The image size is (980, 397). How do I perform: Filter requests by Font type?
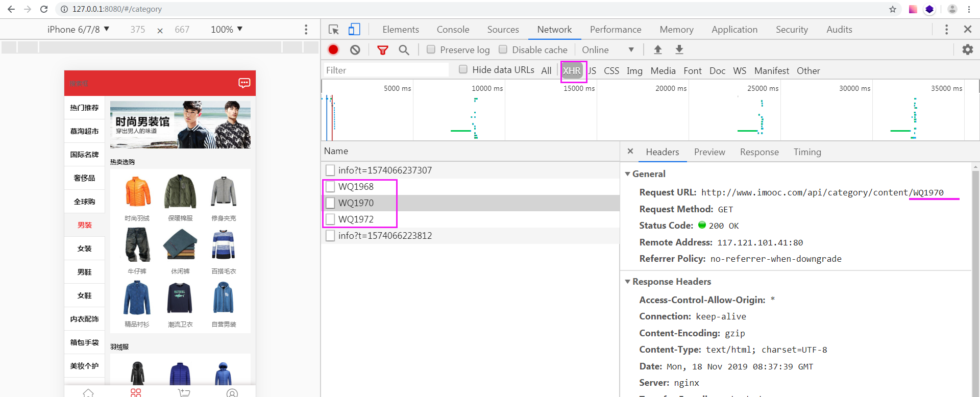coord(693,71)
